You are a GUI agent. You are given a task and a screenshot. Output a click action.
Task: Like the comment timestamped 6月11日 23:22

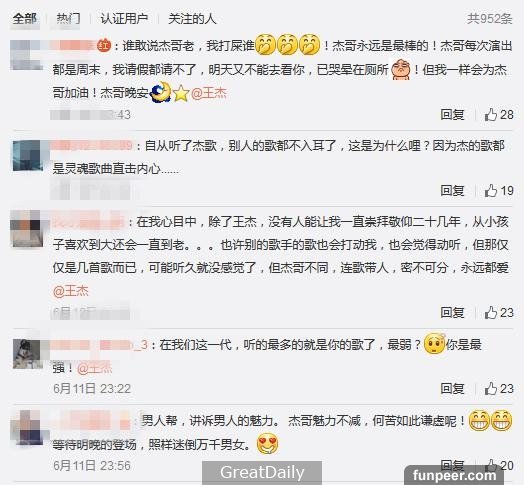tap(490, 388)
